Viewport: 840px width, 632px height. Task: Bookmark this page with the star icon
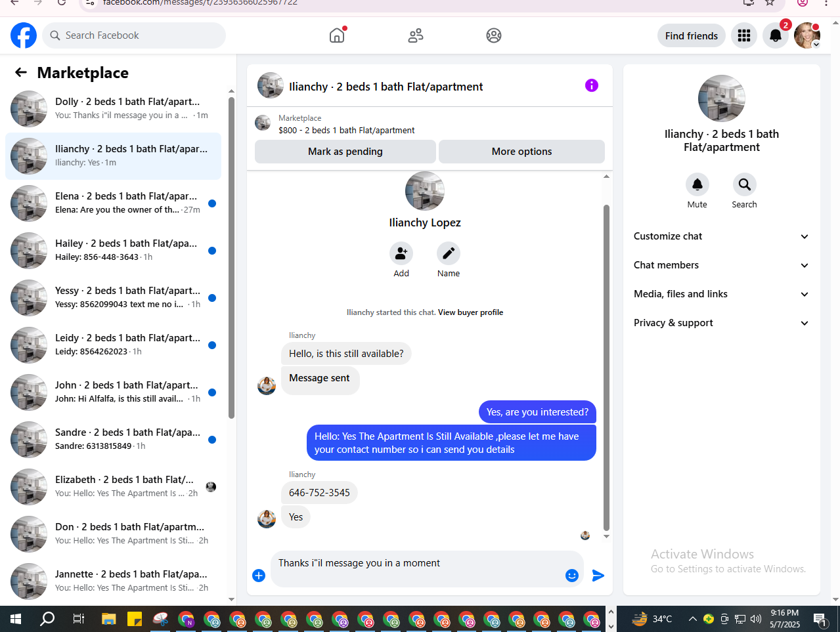770,3
